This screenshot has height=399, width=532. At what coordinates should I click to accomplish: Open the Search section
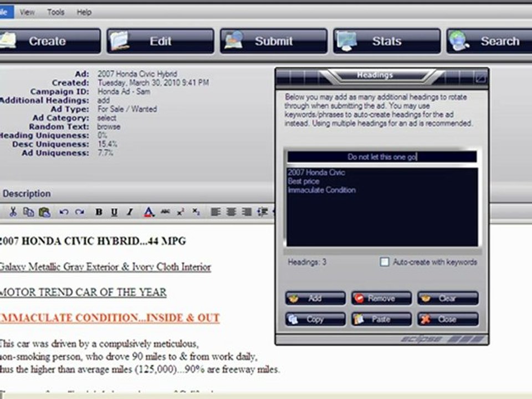click(x=489, y=41)
